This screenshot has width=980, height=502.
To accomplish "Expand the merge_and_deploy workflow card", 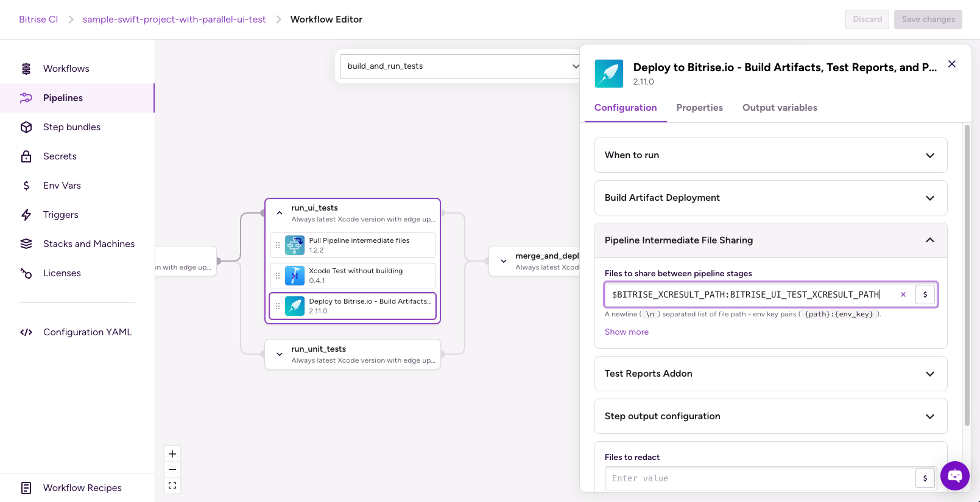I will 504,261.
